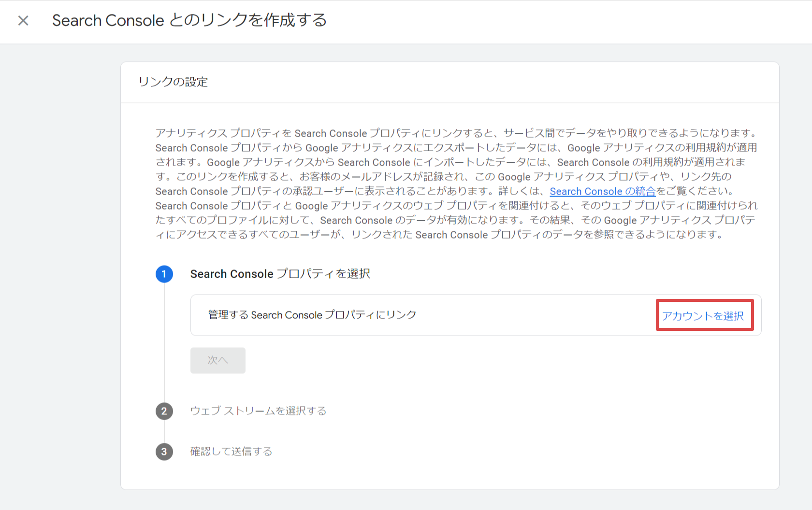
Task: Open the Search Console の統合 help link
Action: [x=602, y=191]
